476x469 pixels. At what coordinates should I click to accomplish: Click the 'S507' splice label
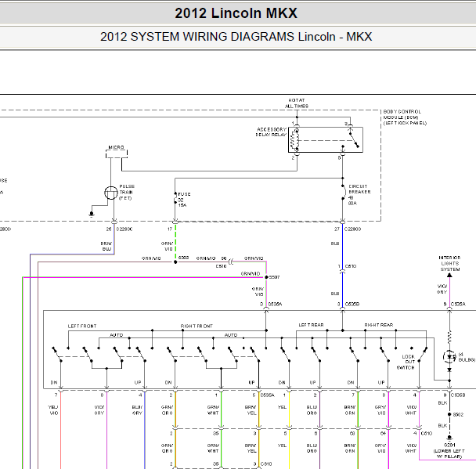tap(275, 277)
